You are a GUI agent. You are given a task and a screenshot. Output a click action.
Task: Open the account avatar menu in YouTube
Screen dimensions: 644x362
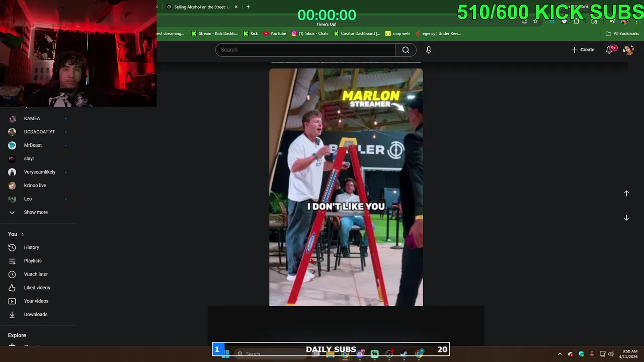click(628, 50)
